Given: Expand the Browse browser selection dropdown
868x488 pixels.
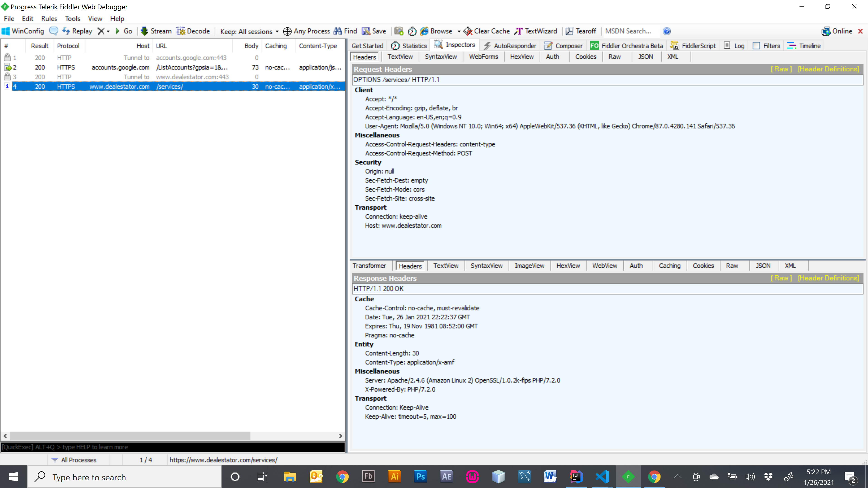Looking at the screenshot, I should click(459, 31).
